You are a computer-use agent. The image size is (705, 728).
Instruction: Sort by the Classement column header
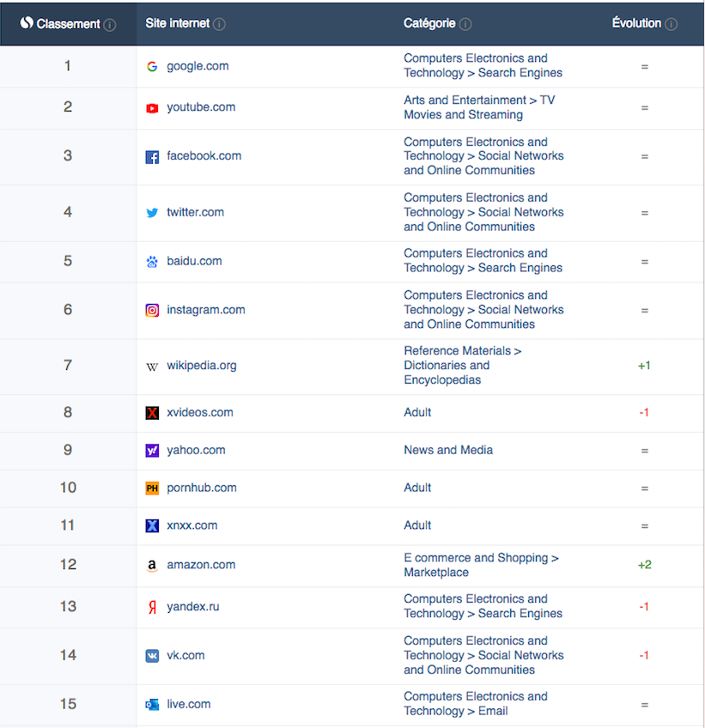click(68, 24)
